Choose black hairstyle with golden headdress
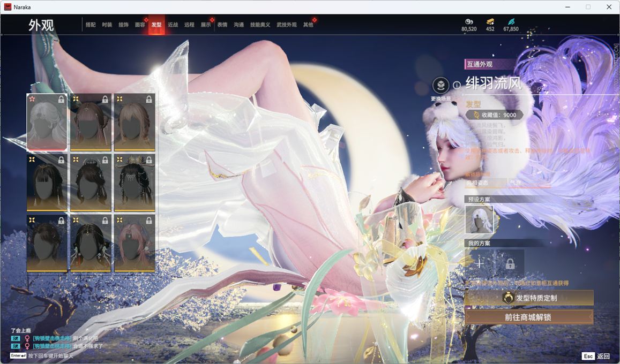Image resolution: width=620 pixels, height=364 pixels. point(135,183)
